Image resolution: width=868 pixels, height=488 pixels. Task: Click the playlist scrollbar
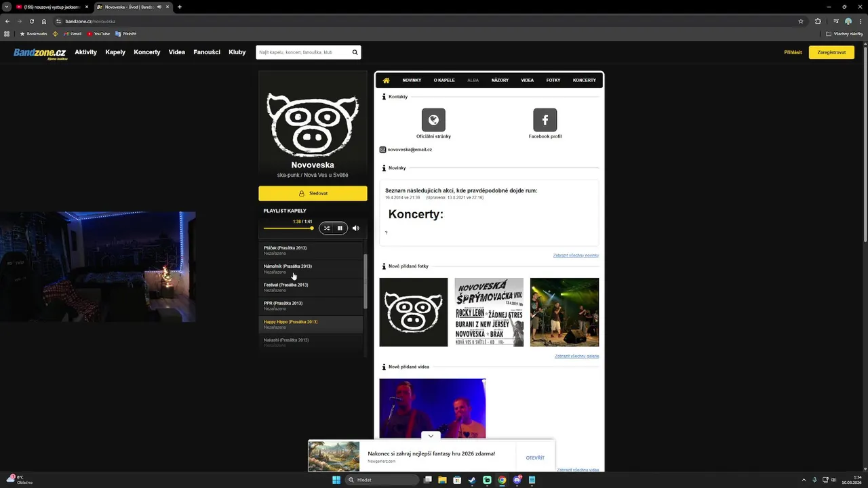coord(366,281)
